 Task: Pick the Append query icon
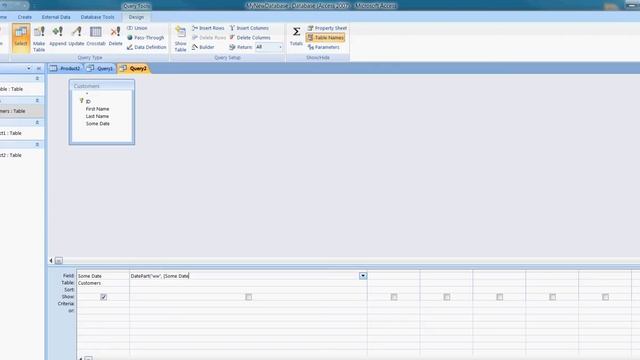point(58,36)
